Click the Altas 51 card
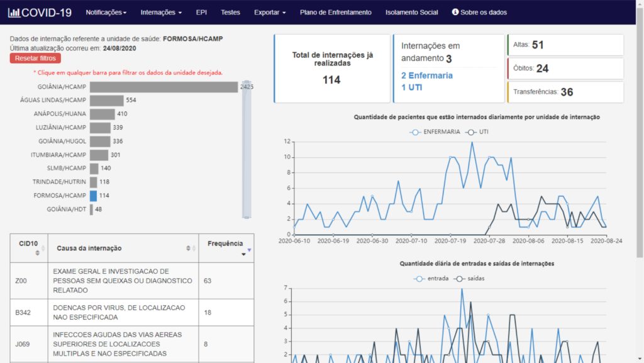 click(565, 45)
